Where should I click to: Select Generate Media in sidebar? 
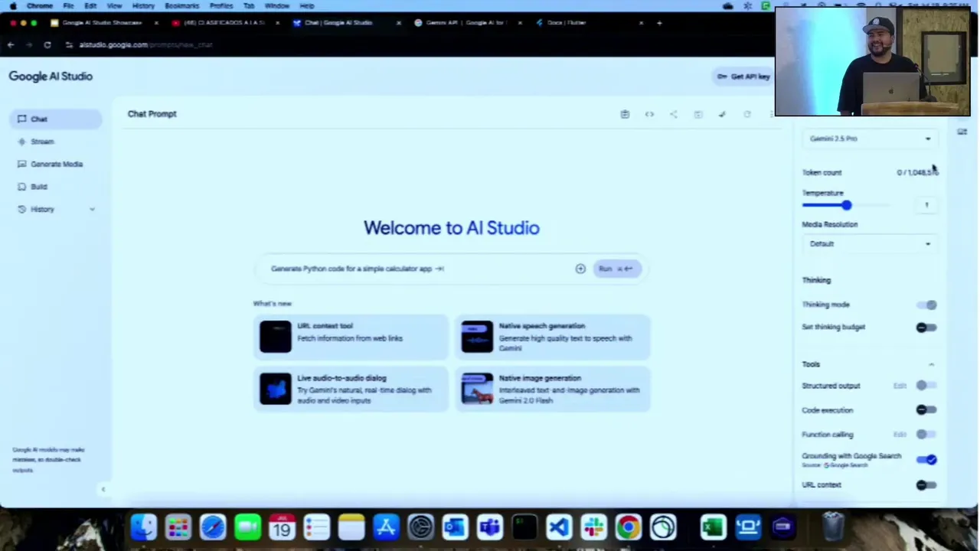click(55, 164)
